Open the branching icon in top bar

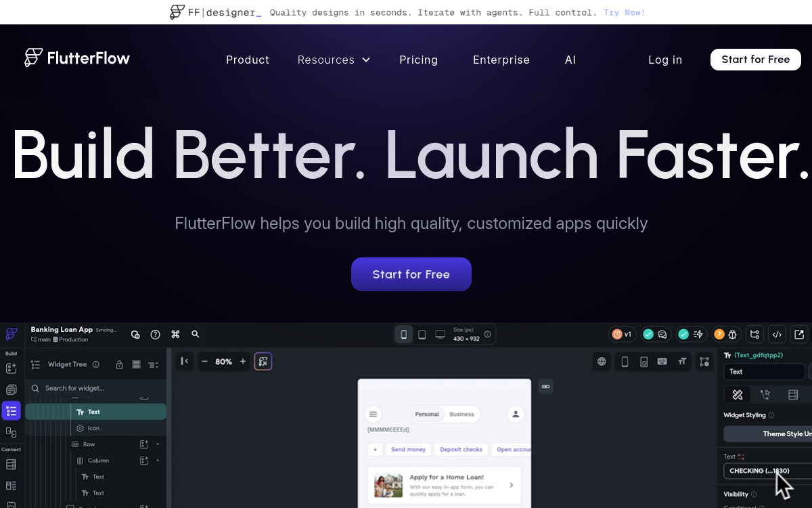755,334
